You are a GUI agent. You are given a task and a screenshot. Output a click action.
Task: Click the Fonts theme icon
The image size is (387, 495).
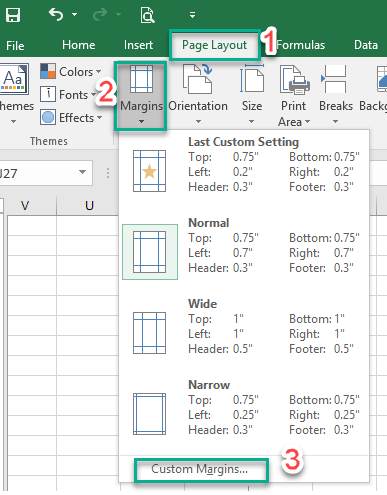[x=48, y=94]
